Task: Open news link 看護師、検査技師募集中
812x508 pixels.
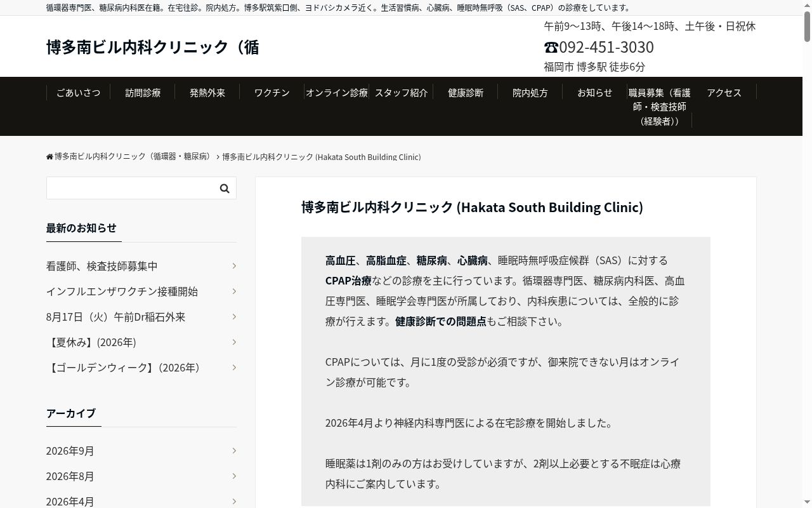Action: (x=101, y=265)
